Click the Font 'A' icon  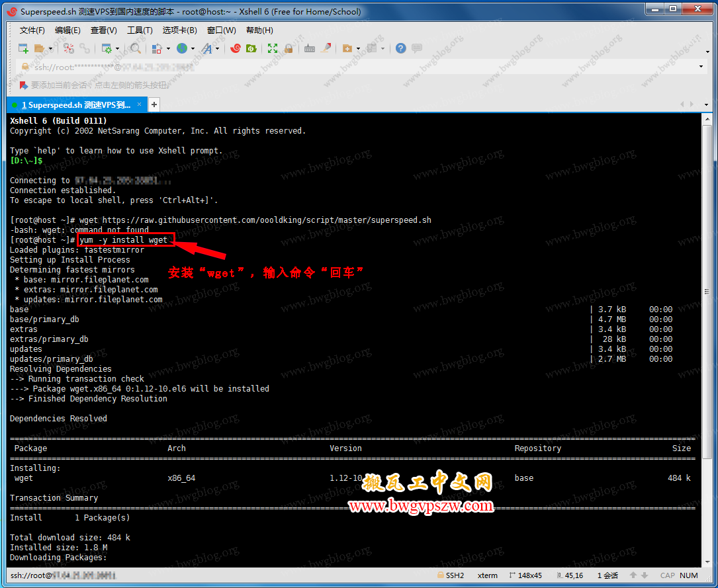(207, 48)
